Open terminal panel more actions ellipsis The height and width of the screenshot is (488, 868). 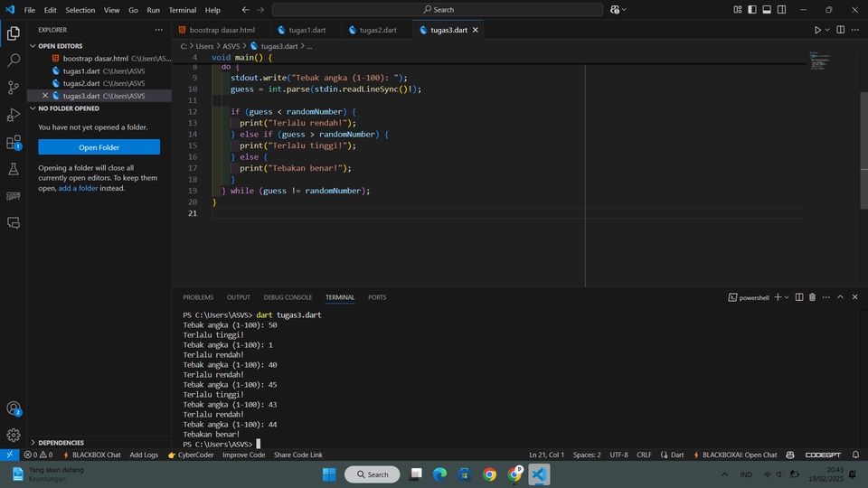tap(826, 297)
